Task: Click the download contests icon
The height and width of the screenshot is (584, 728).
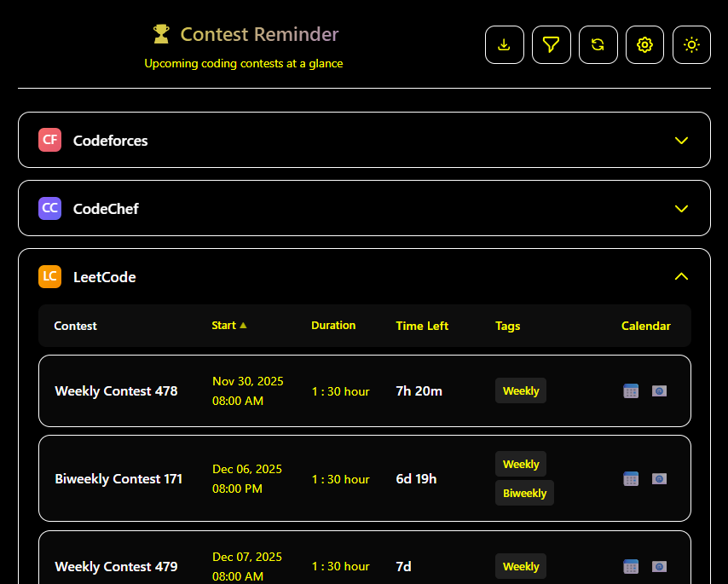Action: point(504,44)
